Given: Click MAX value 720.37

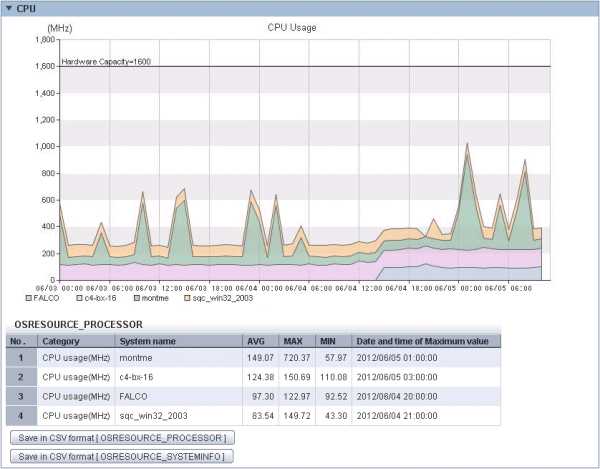Looking at the screenshot, I should click(x=297, y=358).
